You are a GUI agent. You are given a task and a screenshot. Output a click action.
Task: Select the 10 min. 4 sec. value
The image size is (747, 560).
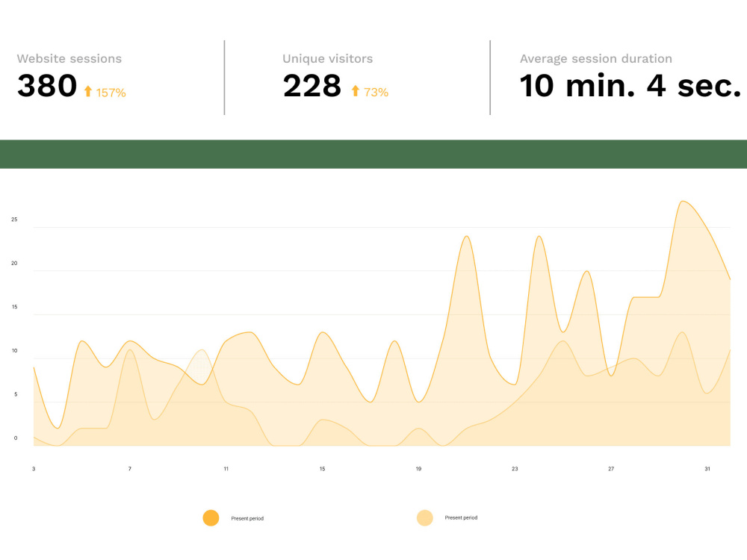[x=630, y=86]
